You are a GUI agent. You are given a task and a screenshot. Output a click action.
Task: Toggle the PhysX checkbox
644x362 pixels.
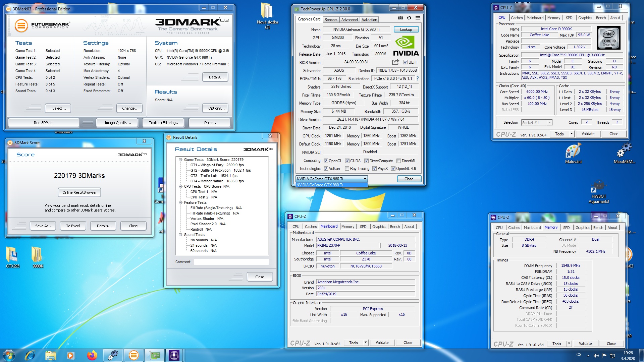[374, 169]
